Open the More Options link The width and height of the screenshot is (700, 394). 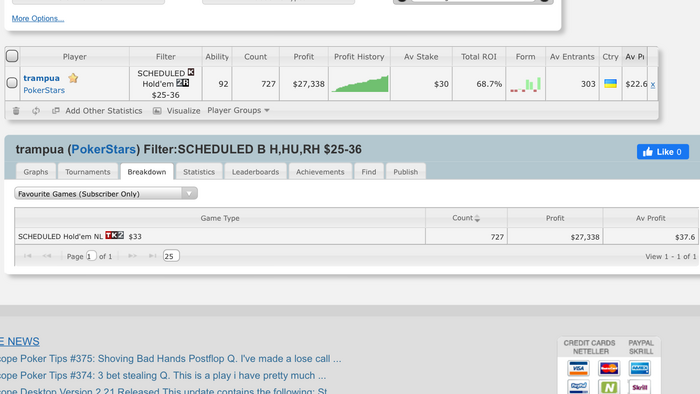[x=38, y=18]
